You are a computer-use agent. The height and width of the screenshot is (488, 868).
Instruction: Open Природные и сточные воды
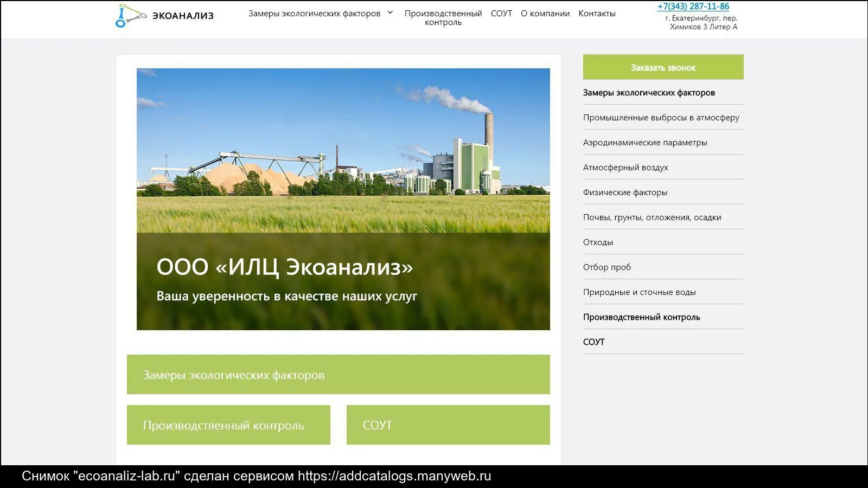pos(639,292)
